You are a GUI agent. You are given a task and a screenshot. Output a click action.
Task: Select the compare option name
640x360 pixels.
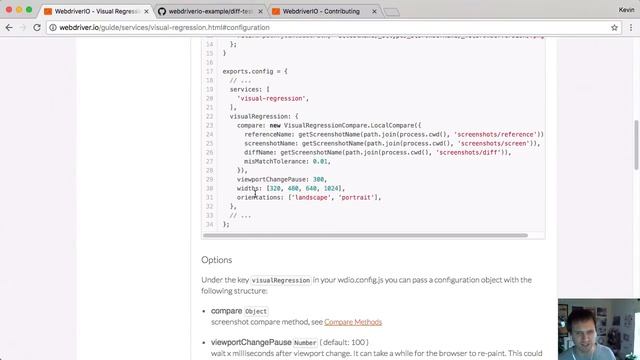227,311
